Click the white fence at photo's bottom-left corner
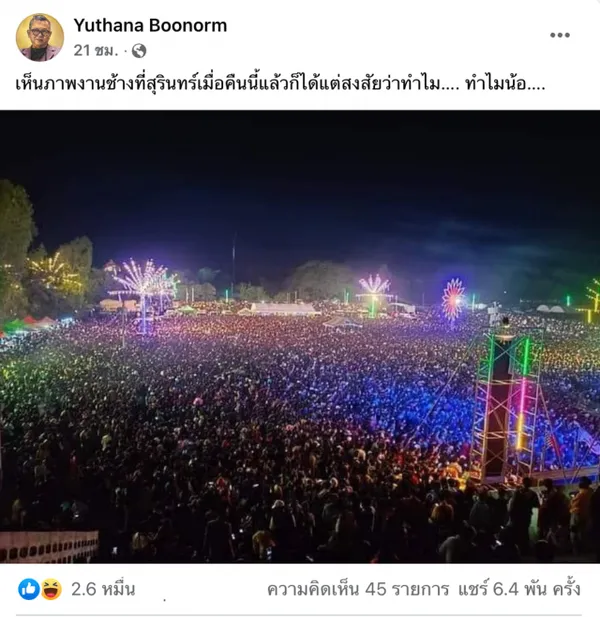 49,546
